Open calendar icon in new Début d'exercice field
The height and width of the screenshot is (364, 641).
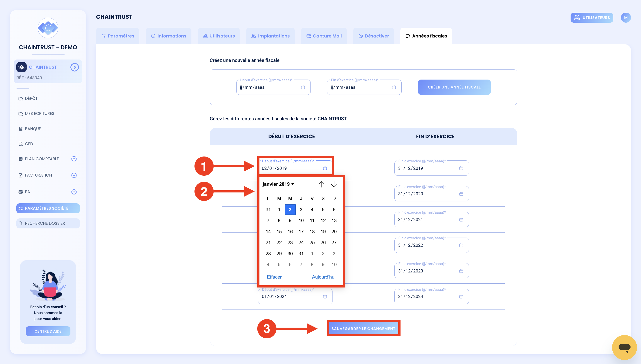coord(303,87)
